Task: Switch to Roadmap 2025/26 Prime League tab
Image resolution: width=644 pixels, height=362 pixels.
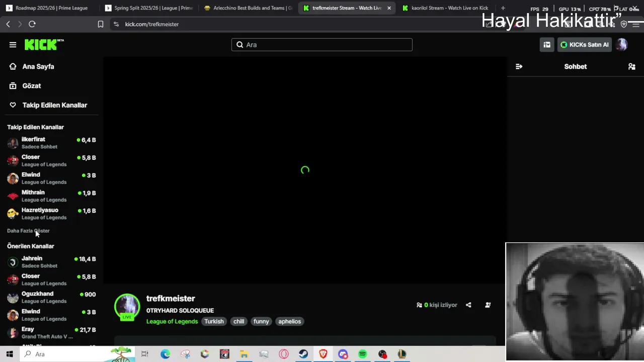Action: coord(47,8)
